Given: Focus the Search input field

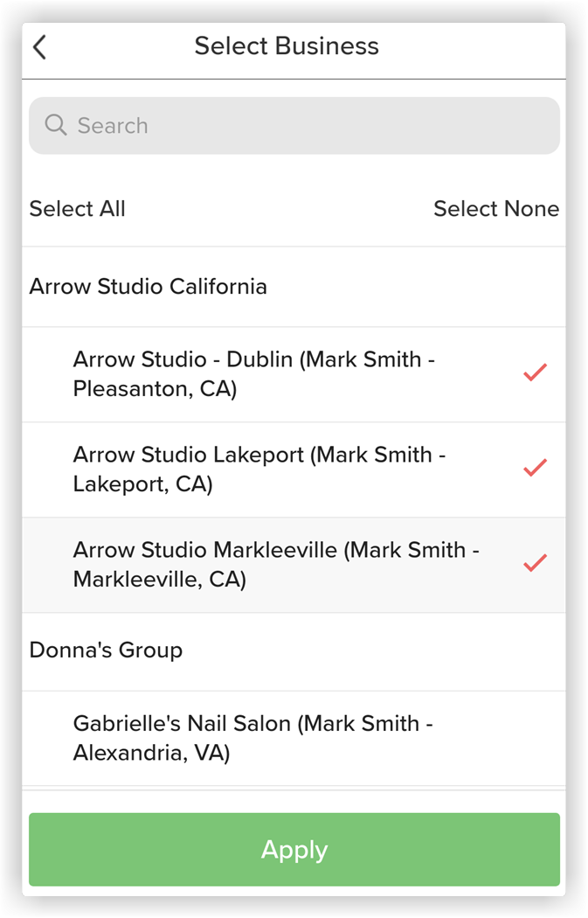Looking at the screenshot, I should click(x=294, y=125).
